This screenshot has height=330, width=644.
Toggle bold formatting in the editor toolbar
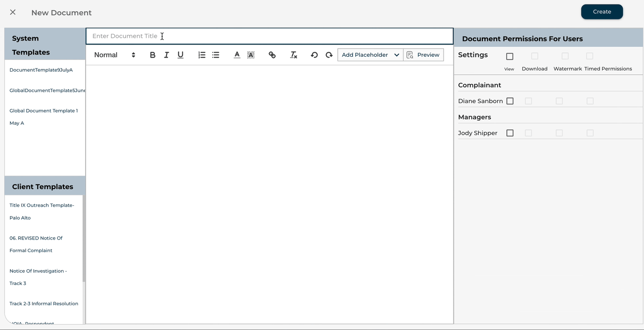[x=153, y=55]
